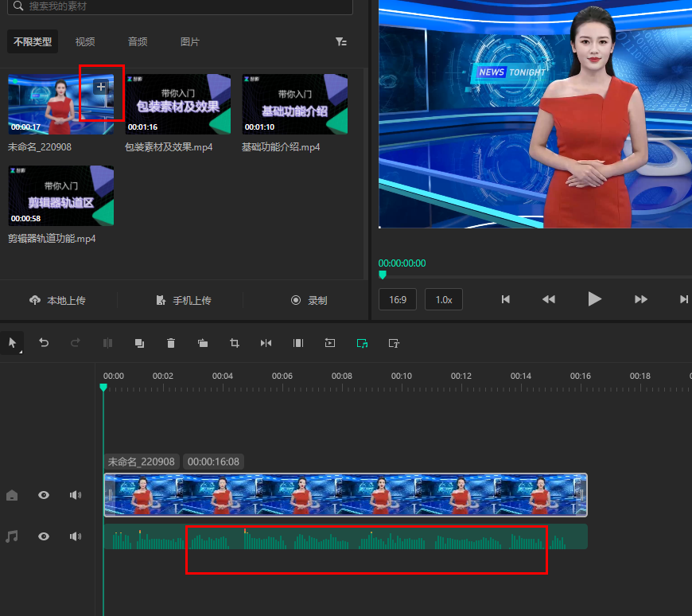
Task: Click the trash delete icon
Action: (x=171, y=343)
